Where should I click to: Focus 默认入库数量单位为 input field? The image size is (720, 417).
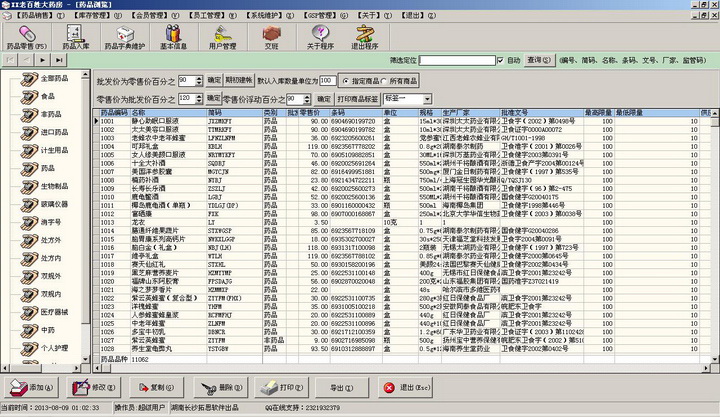point(328,80)
